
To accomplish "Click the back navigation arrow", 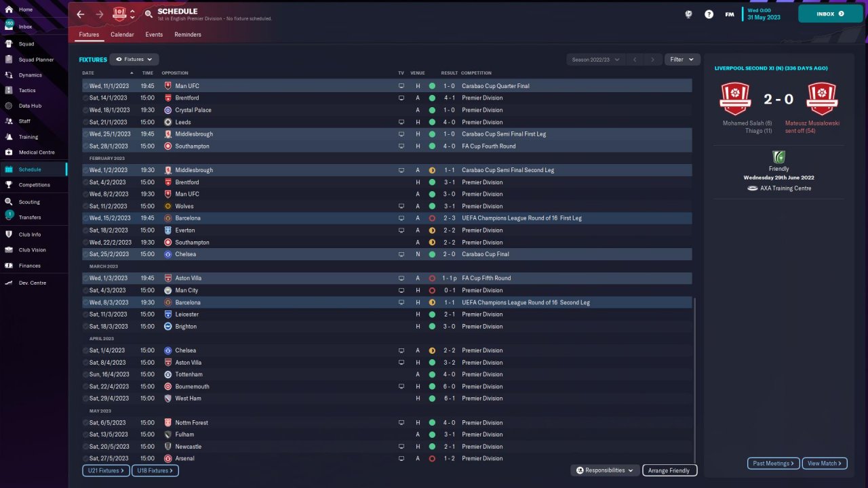I will pos(81,14).
